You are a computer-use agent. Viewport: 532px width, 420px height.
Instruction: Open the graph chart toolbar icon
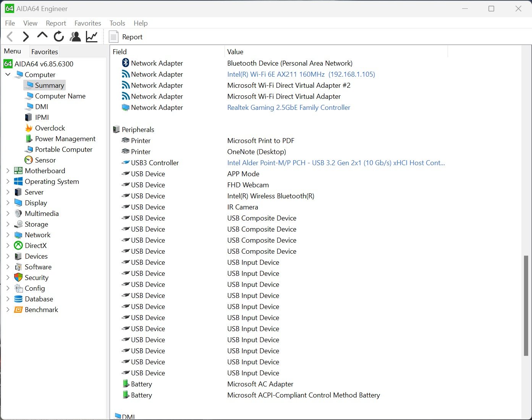(92, 37)
